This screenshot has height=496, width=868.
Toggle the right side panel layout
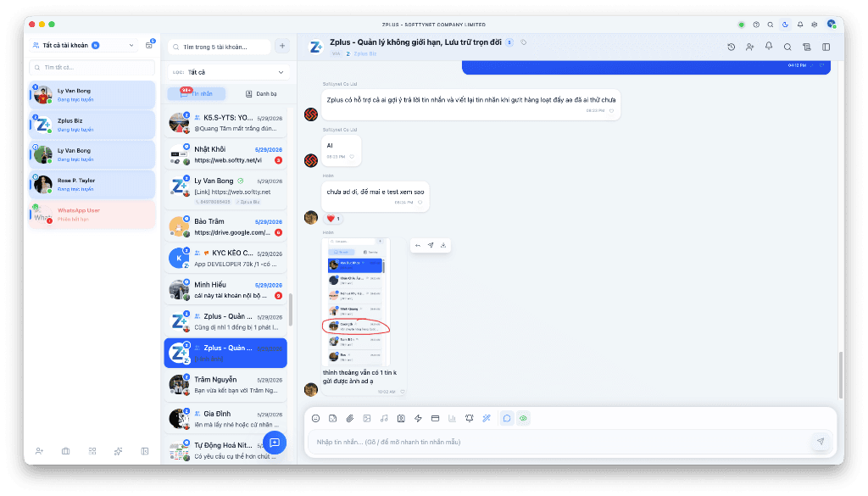point(826,47)
